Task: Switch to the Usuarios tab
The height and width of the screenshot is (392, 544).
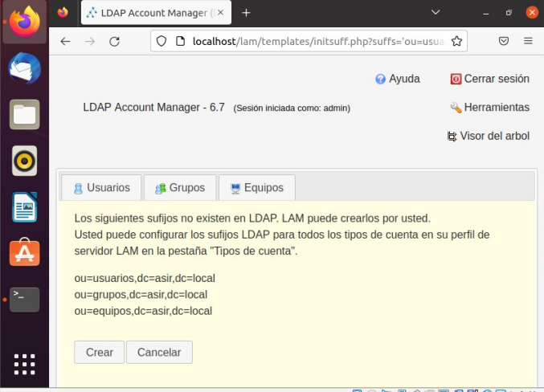Action: [101, 188]
